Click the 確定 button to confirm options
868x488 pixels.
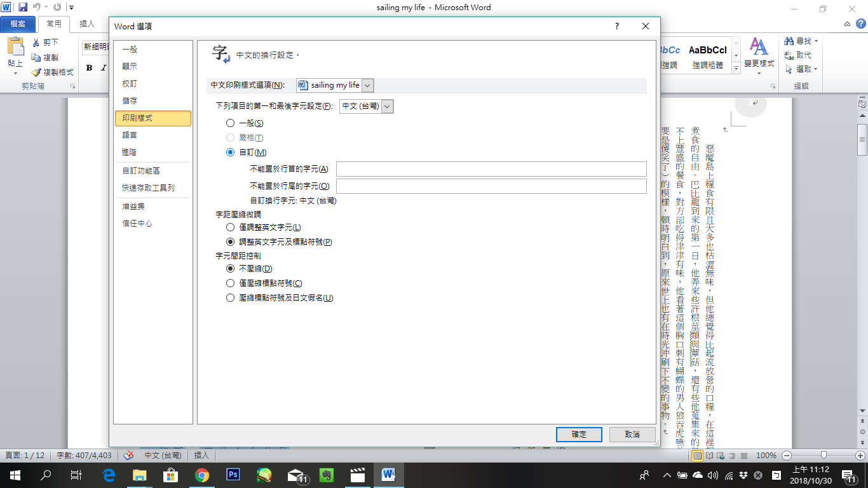579,435
